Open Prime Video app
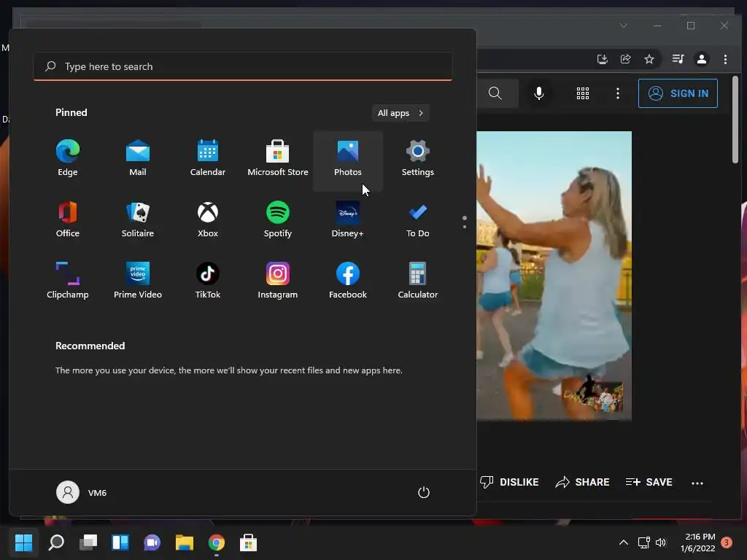Viewport: 747px width, 560px height. point(138,281)
